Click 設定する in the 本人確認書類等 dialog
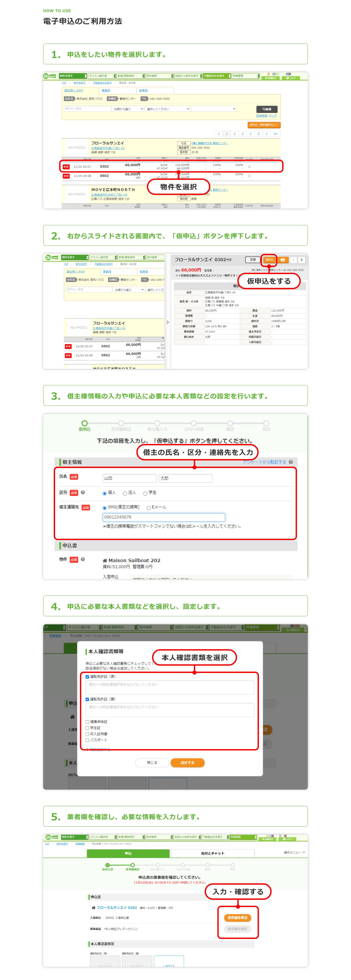Screen dimensions: 351x980 (x=188, y=763)
